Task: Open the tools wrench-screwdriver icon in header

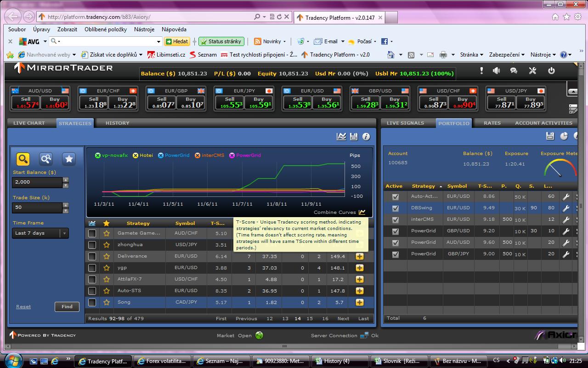Action: pyautogui.click(x=532, y=70)
